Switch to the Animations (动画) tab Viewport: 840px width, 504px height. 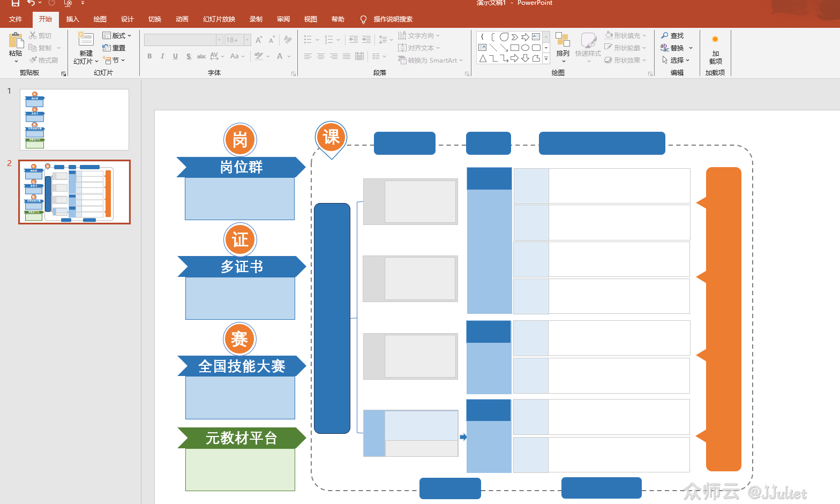tap(182, 19)
